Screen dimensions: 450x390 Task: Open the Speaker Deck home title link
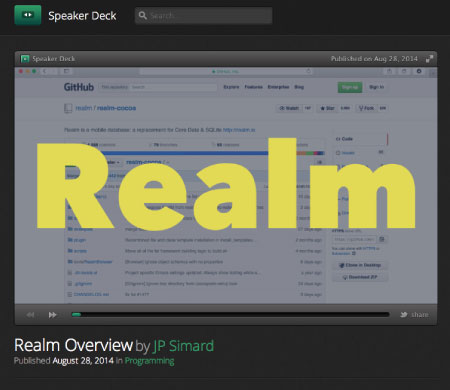(82, 16)
